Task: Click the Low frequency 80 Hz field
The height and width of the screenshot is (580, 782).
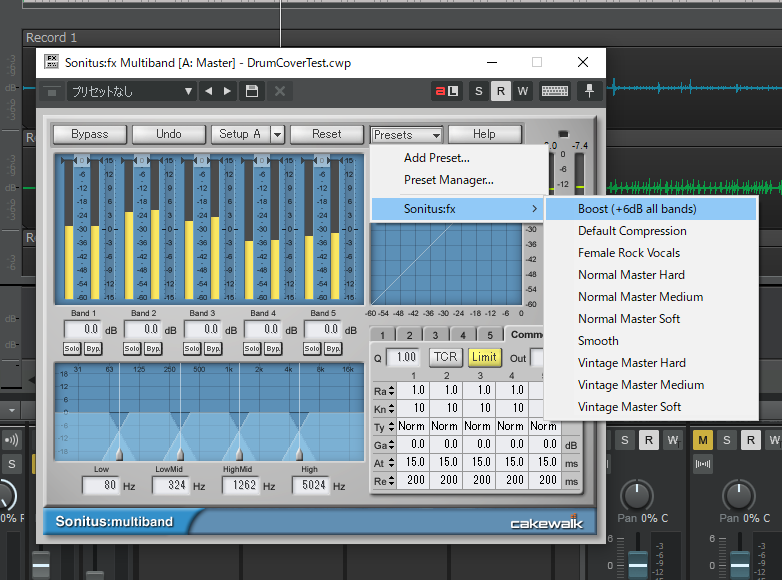Action: 101,485
